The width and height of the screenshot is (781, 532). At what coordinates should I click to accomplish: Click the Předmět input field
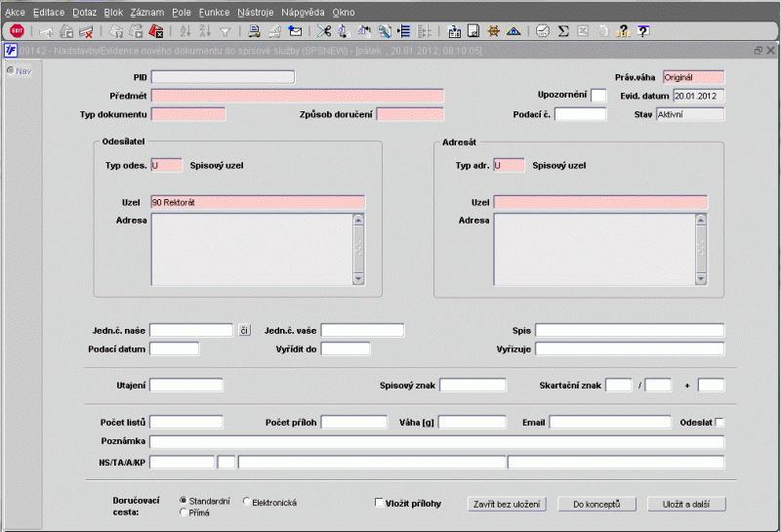tap(298, 96)
